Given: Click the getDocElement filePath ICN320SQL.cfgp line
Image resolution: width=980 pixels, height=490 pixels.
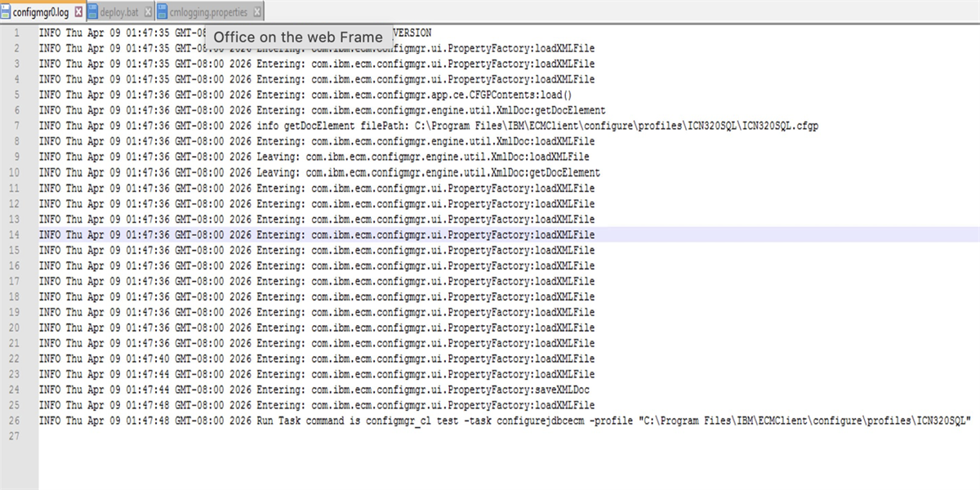Looking at the screenshot, I should tap(429, 126).
